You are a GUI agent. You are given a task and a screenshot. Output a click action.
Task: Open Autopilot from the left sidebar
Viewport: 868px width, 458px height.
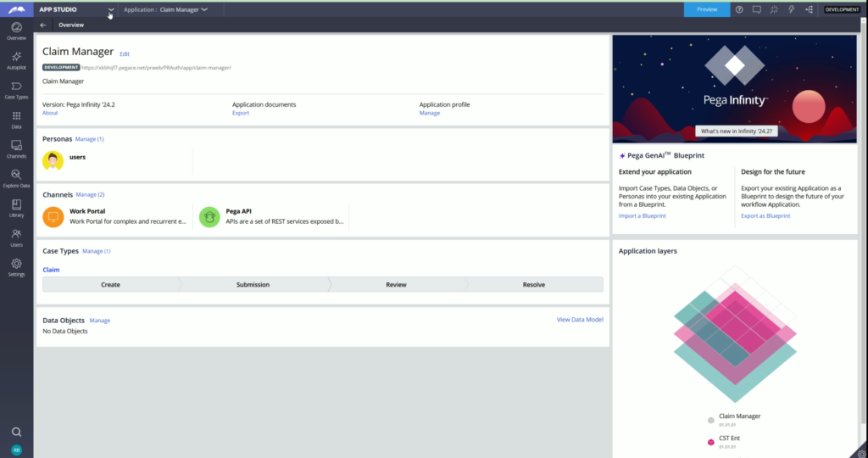[x=17, y=60]
